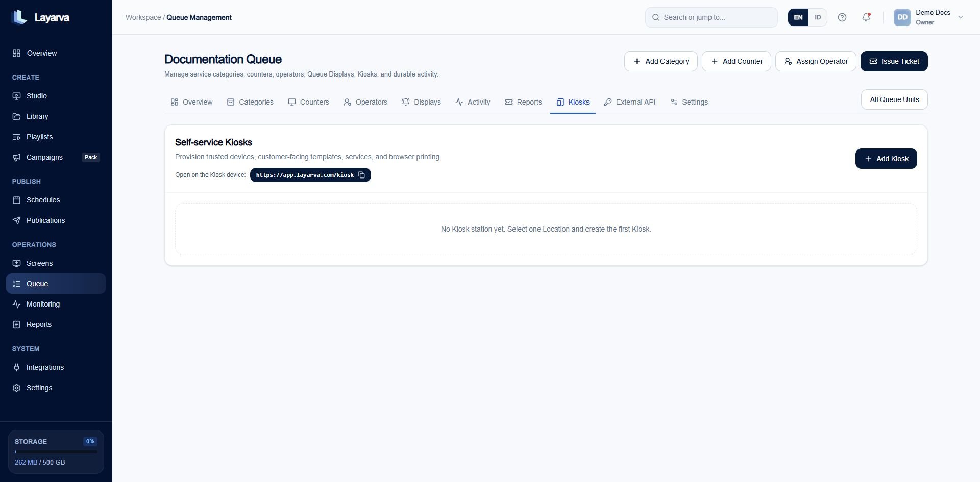This screenshot has width=980, height=482.
Task: Click the Pack badge next to Campaigns
Action: pos(91,157)
